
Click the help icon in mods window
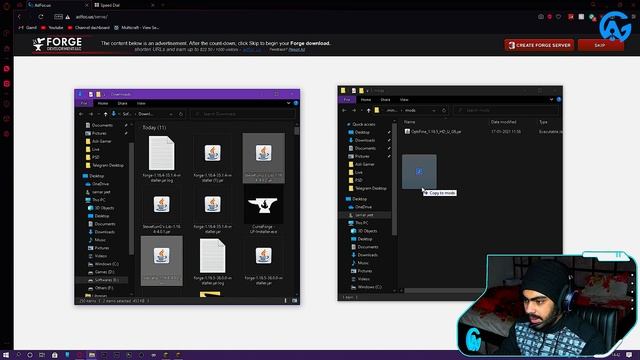(x=559, y=99)
